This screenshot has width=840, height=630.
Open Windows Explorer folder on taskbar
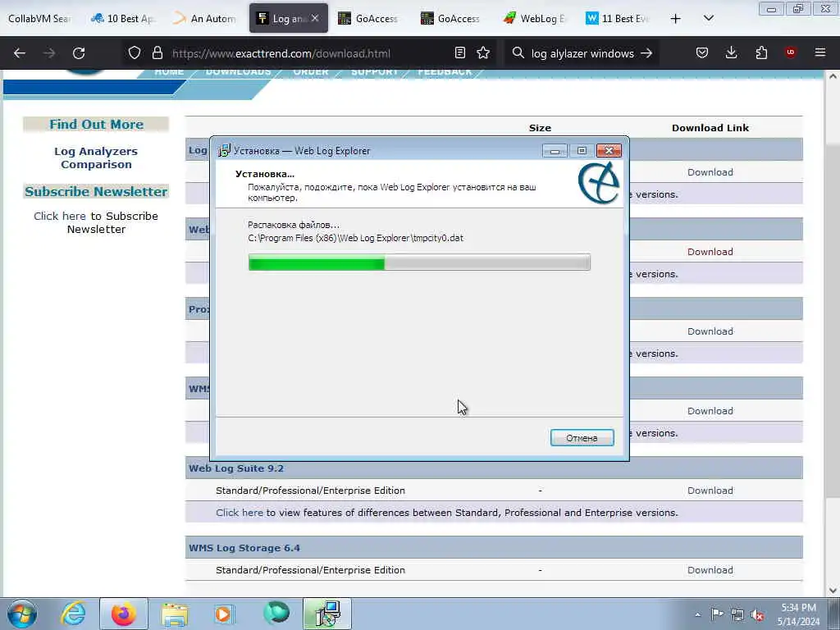pos(175,615)
